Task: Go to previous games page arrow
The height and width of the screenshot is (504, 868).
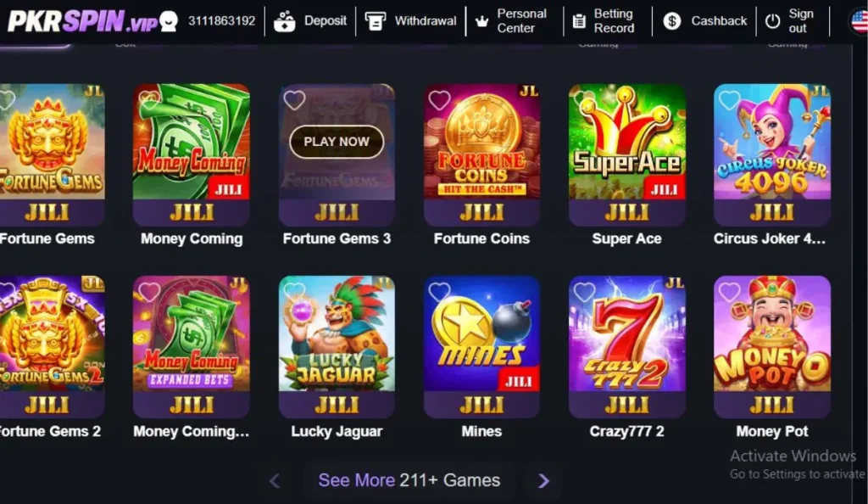Action: (275, 481)
